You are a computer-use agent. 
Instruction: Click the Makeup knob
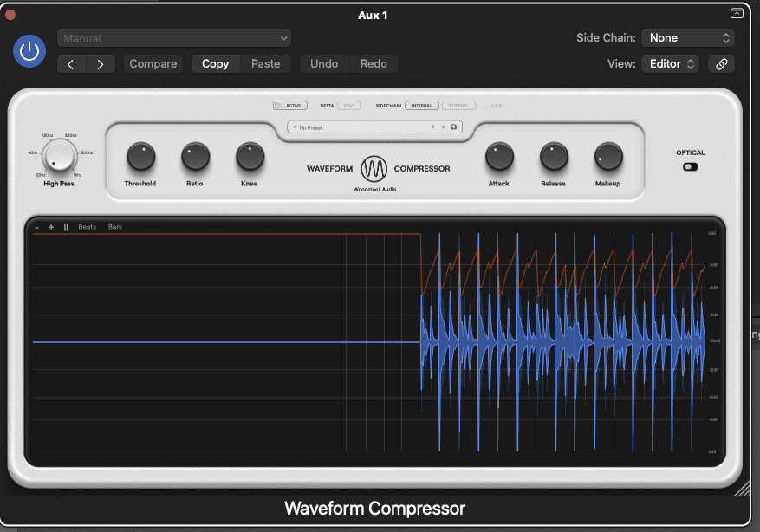pos(608,157)
